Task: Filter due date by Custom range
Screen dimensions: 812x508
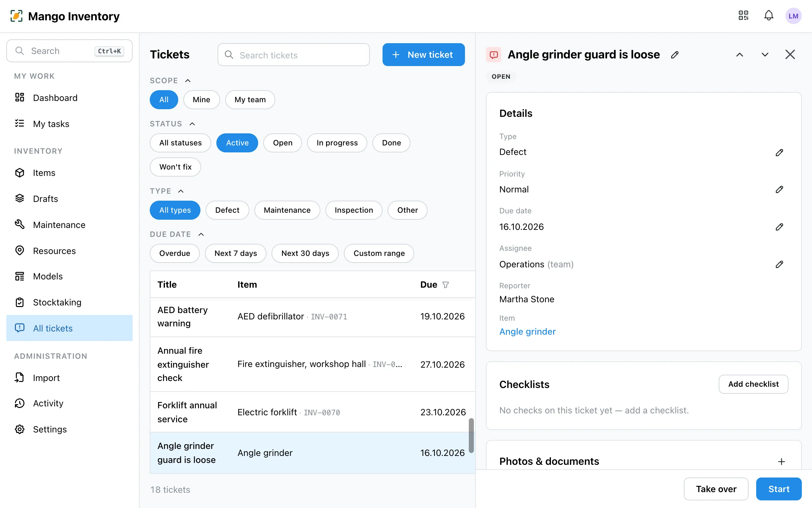Action: [379, 253]
